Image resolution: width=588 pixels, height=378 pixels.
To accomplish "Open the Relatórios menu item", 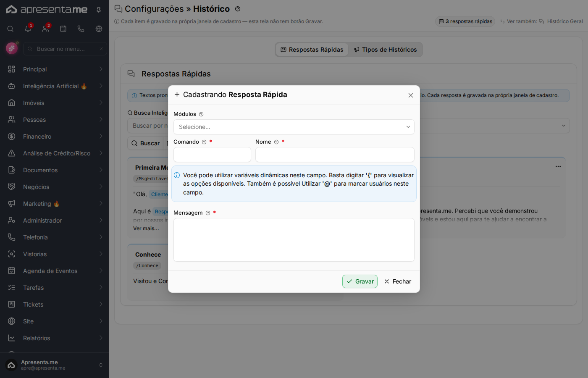I will tap(55, 338).
